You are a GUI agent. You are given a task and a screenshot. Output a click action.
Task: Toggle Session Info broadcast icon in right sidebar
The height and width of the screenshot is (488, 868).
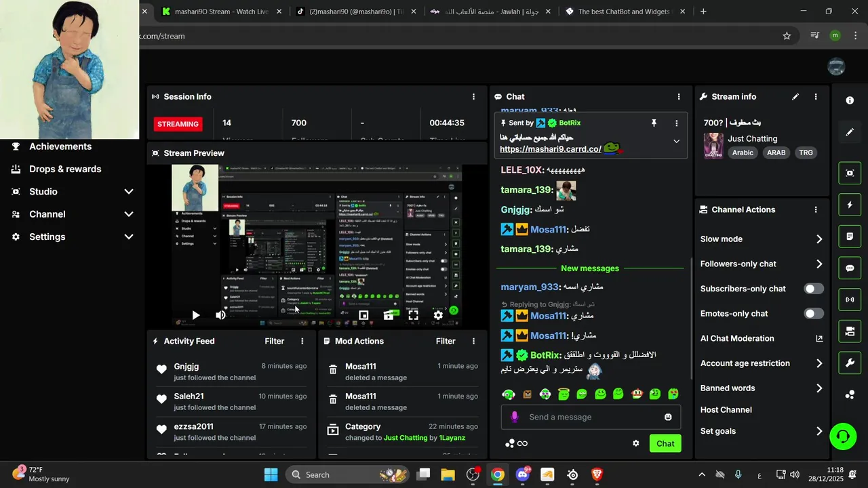click(x=850, y=300)
